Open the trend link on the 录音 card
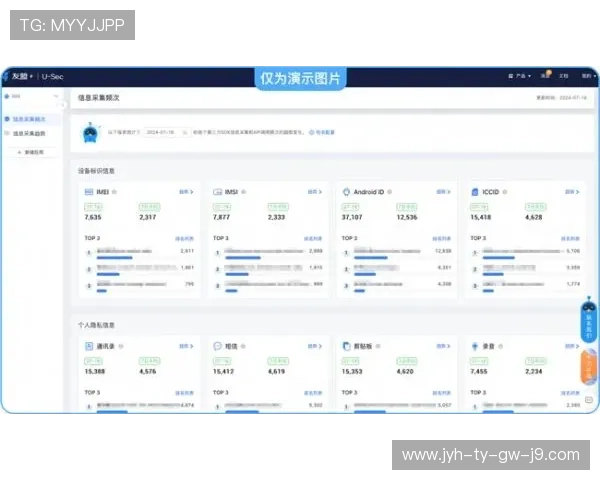The image size is (600, 480). [x=572, y=346]
